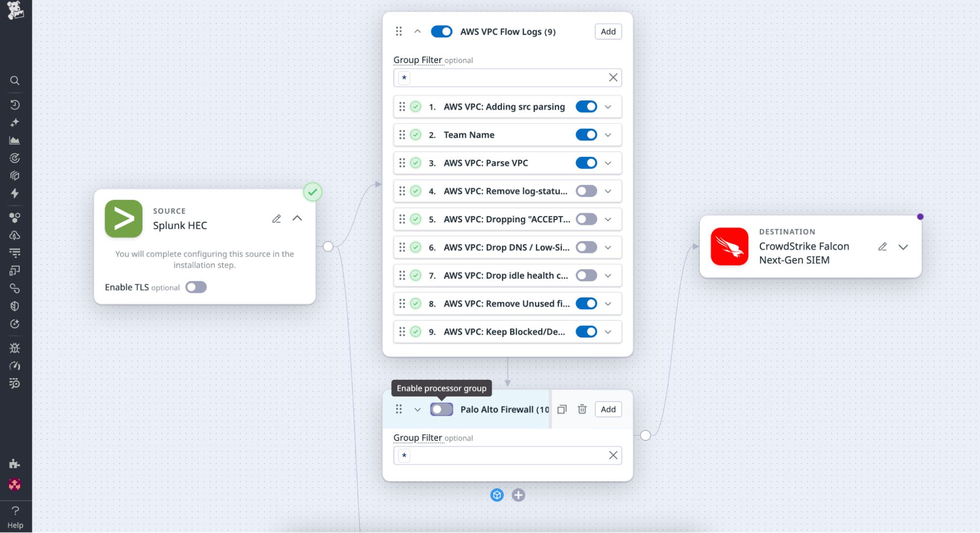Expand the CrowdStrike Falcon destination details
This screenshot has width=980, height=533.
[x=904, y=247]
